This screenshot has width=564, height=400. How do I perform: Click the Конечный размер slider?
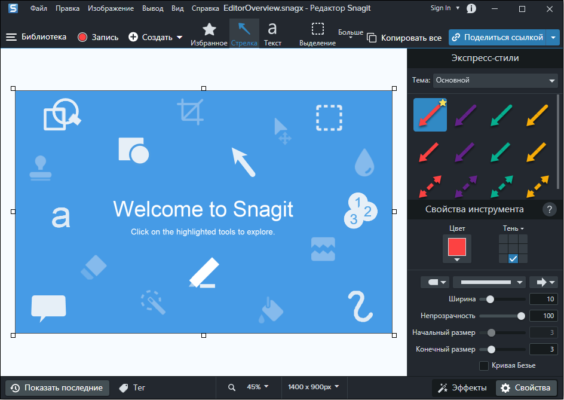pos(502,349)
